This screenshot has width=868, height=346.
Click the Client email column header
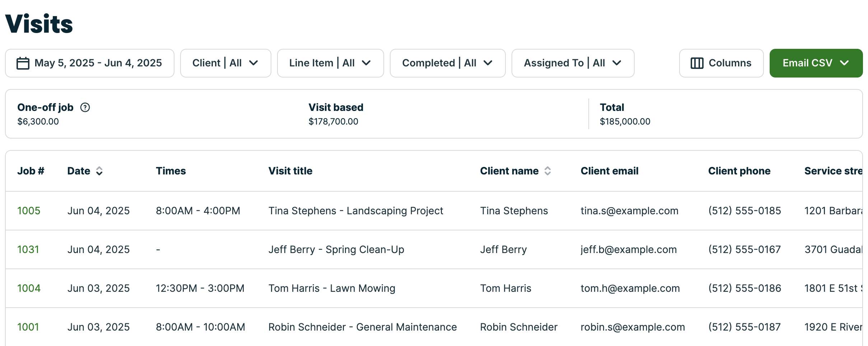(x=610, y=171)
